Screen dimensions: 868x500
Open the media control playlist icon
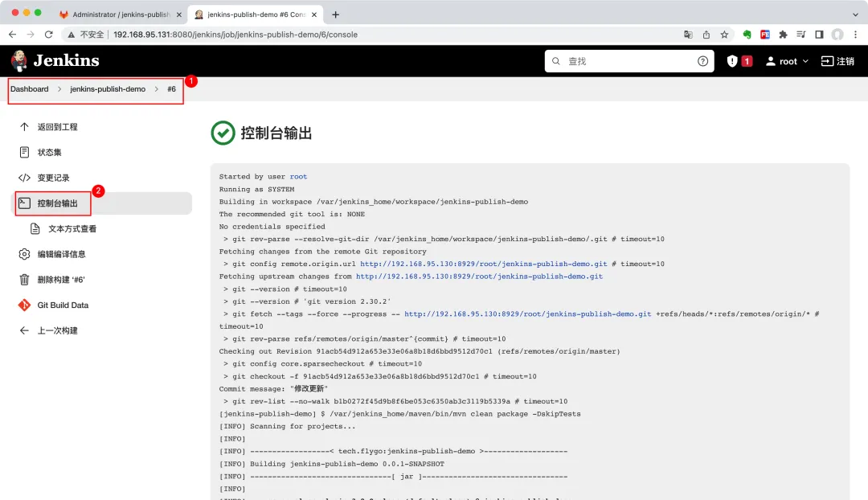point(801,35)
